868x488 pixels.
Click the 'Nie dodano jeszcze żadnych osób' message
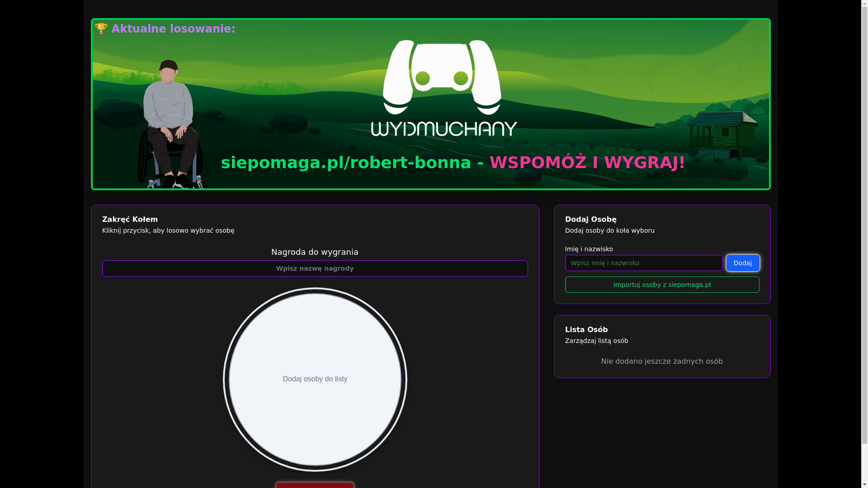(x=662, y=361)
